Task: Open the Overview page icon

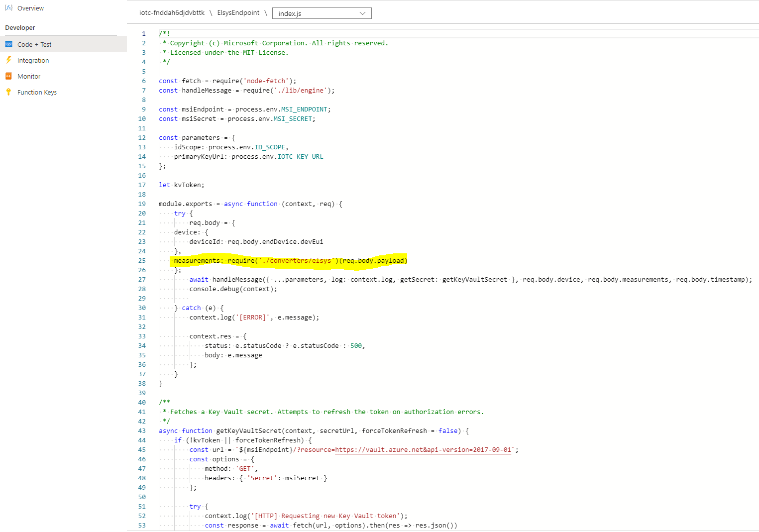Action: [x=8, y=8]
